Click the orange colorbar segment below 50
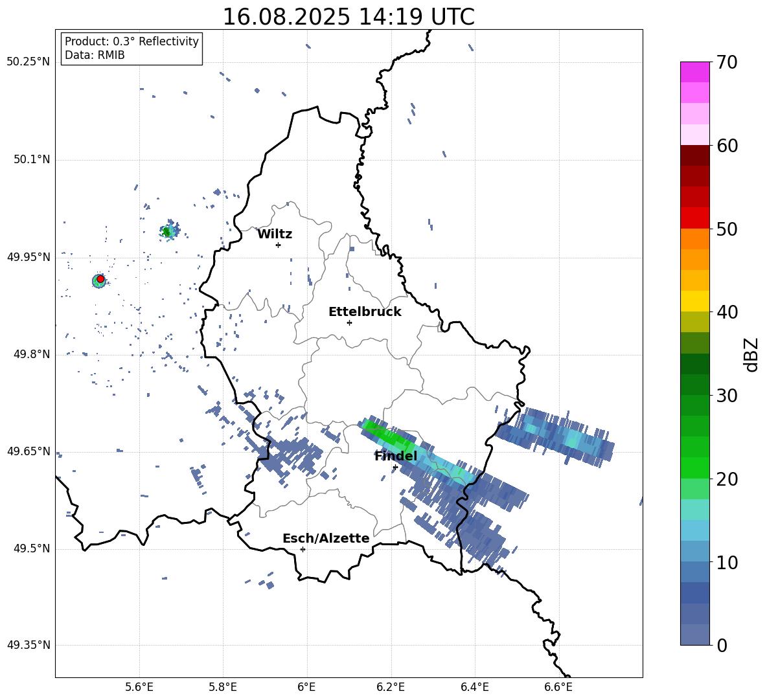Screen dimensions: 767x700 [694, 239]
